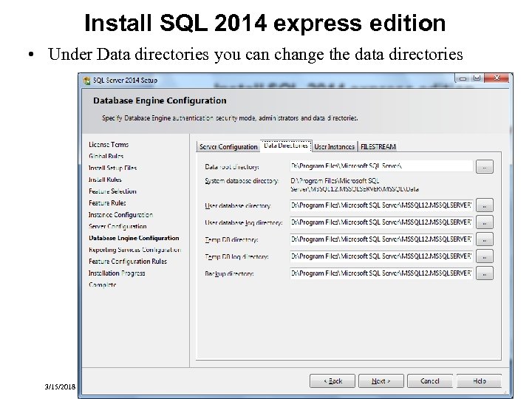Minimize the SQL Server 2014 Setup window
Screen dimensions: 532x399
pyautogui.click(x=463, y=78)
